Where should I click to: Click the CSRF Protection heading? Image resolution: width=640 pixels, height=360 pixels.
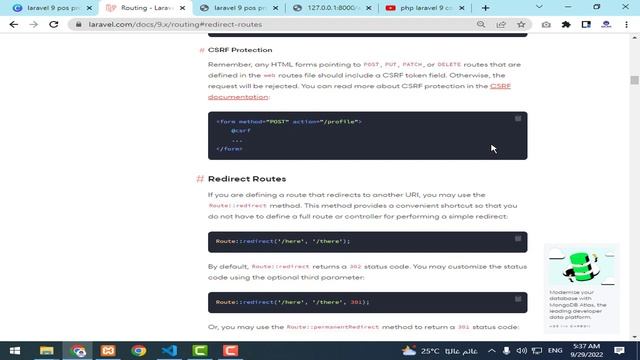pos(240,50)
